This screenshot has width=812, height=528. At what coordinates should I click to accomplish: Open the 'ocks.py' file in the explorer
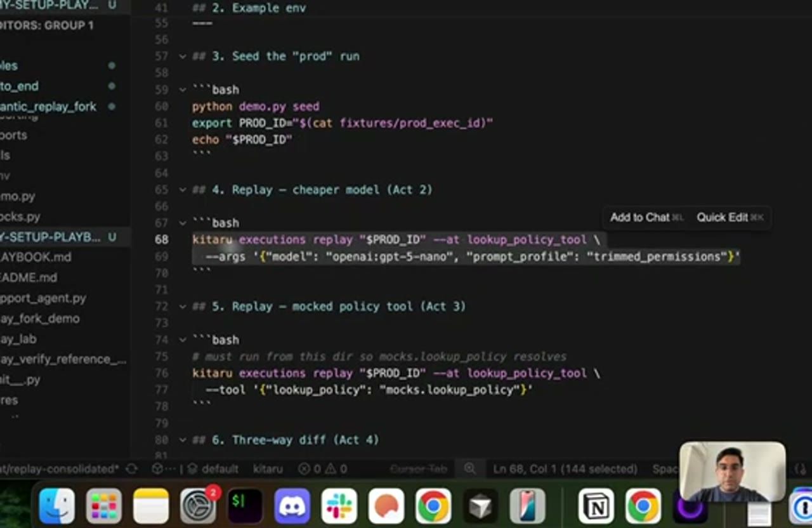pyautogui.click(x=20, y=216)
